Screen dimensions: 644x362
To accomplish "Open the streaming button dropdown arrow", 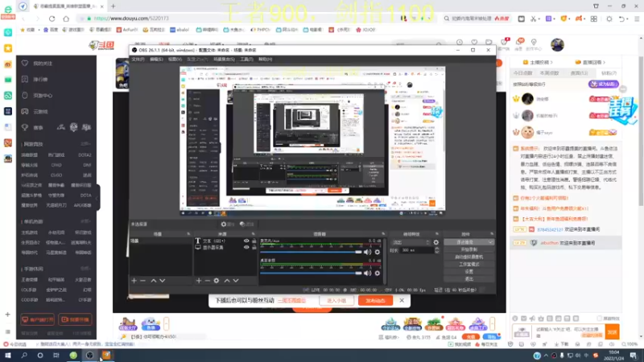I will tap(490, 242).
